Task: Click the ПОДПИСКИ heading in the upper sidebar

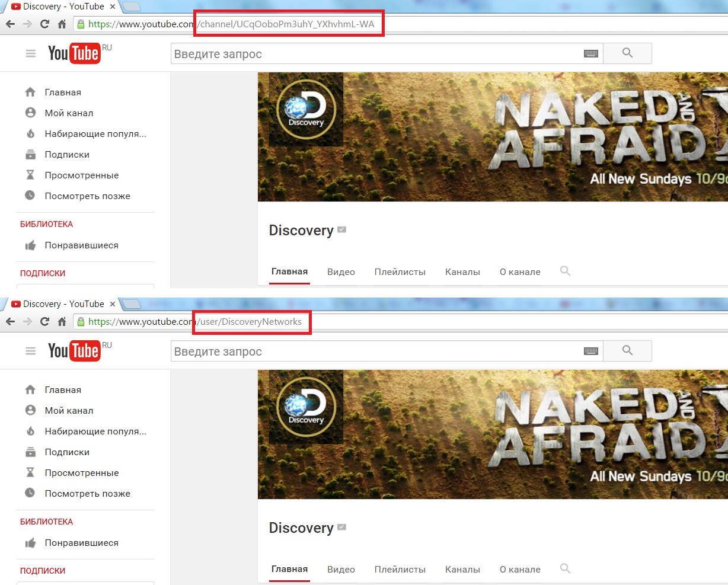Action: click(43, 273)
